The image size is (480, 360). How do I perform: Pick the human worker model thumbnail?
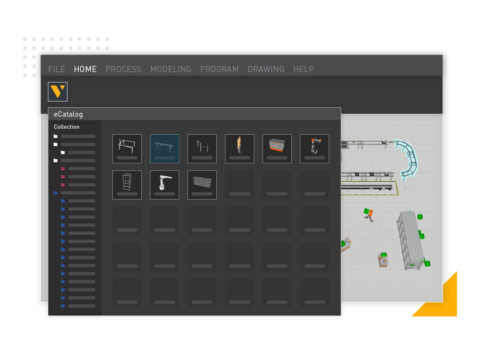pyautogui.click(x=240, y=149)
